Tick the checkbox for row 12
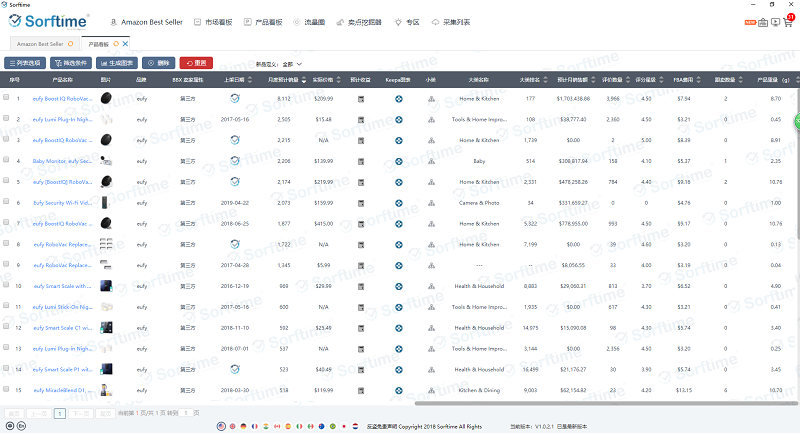800x433 pixels. pyautogui.click(x=6, y=326)
